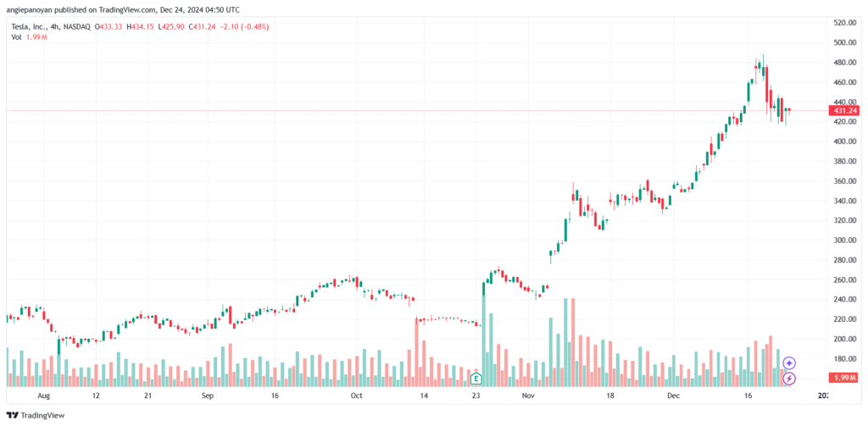The image size is (868, 426).
Task: Click the Vol indicator legend label
Action: point(15,36)
